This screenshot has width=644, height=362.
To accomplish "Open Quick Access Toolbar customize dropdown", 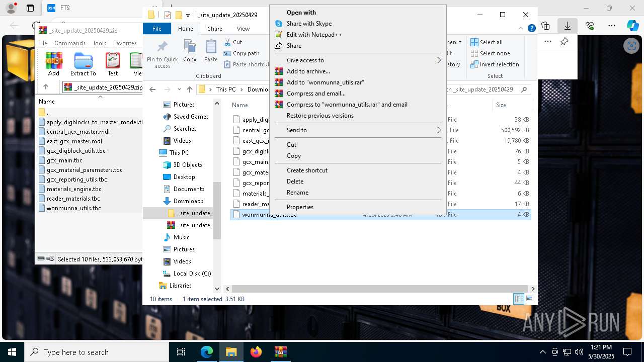I will click(x=188, y=15).
